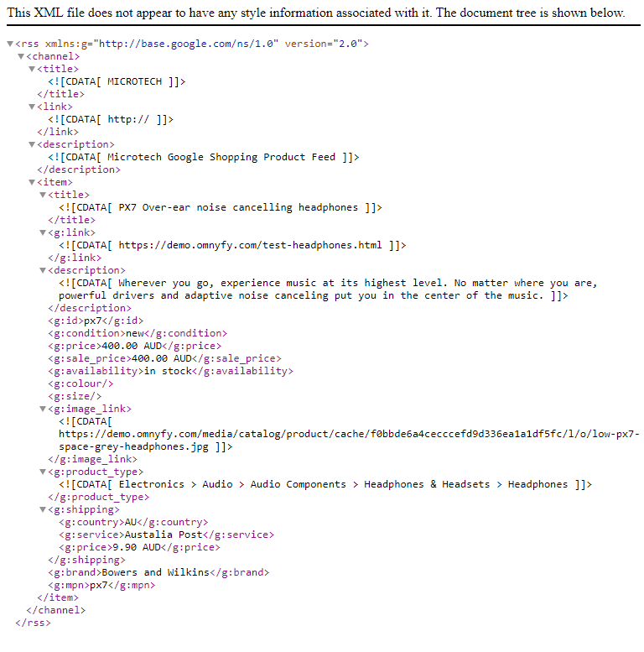Image resolution: width=644 pixels, height=652 pixels.
Task: Collapse the g:link node
Action: pyautogui.click(x=43, y=233)
